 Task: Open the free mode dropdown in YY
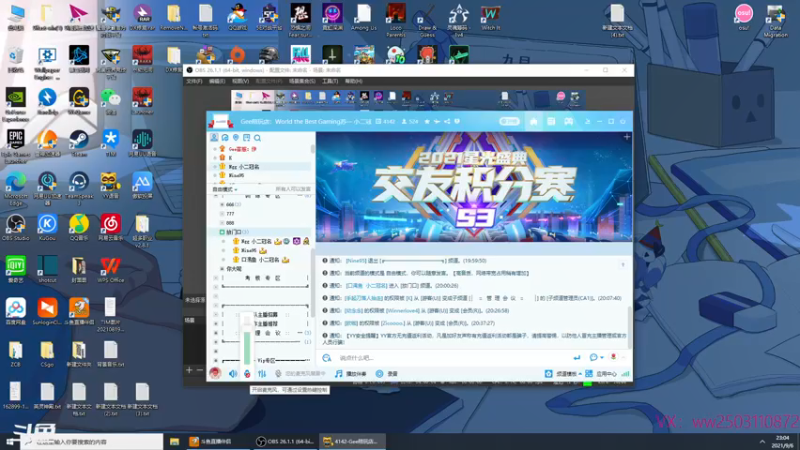pos(225,189)
